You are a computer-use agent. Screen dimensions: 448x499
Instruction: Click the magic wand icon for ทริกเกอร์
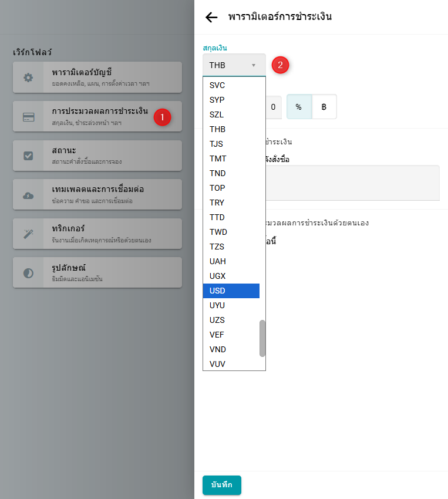(x=28, y=234)
